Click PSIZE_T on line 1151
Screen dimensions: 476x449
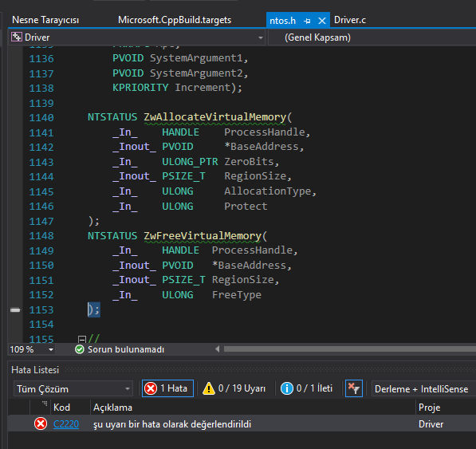[x=183, y=280]
